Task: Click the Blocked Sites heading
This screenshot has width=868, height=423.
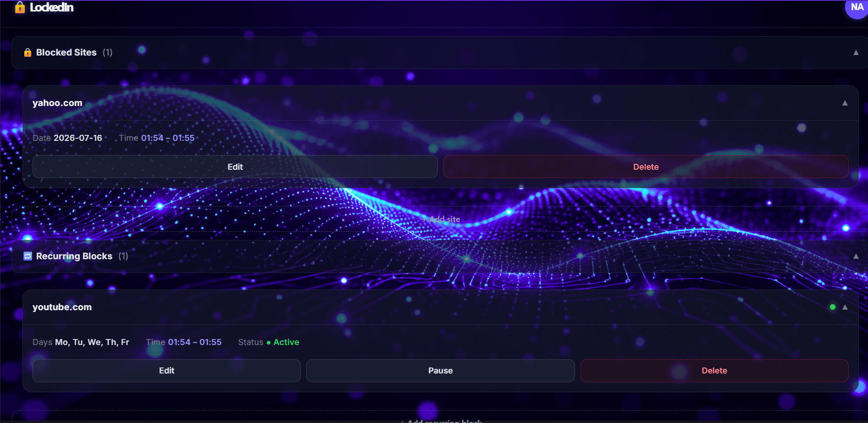Action: click(66, 52)
